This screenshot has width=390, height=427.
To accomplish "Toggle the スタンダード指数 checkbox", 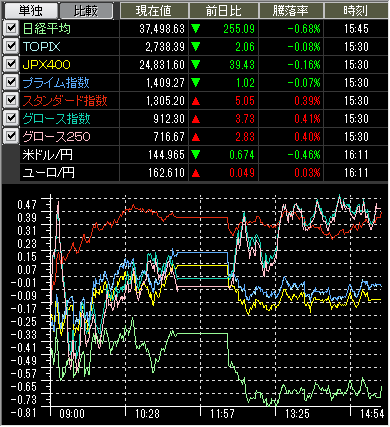I will click(11, 101).
